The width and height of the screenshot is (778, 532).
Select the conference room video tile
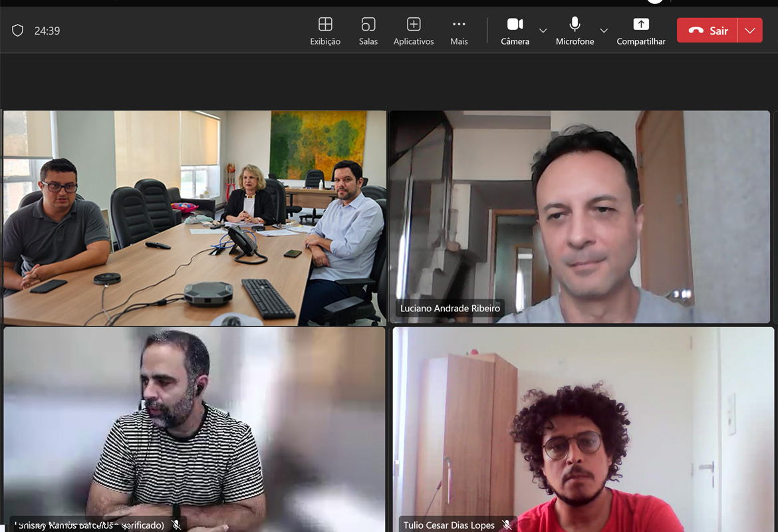click(x=194, y=217)
